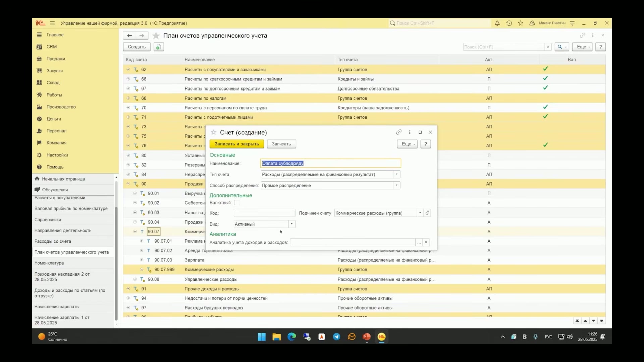Get link to the account dialog

(x=399, y=132)
